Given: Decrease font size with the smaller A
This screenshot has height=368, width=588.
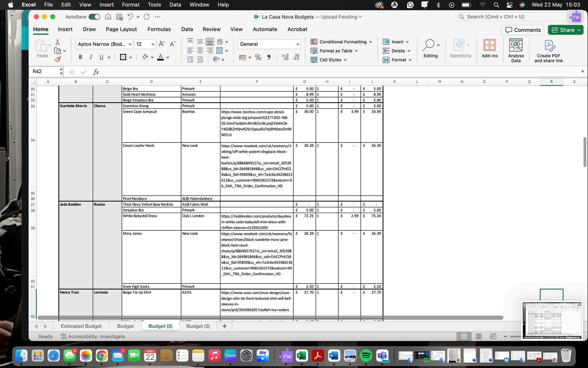Looking at the screenshot, I should click(x=173, y=44).
